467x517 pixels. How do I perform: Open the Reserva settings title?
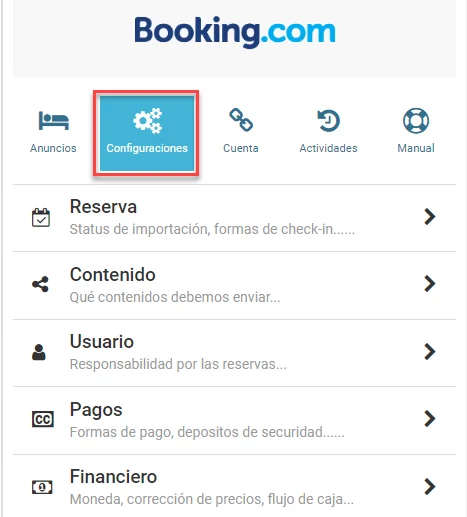coord(103,207)
